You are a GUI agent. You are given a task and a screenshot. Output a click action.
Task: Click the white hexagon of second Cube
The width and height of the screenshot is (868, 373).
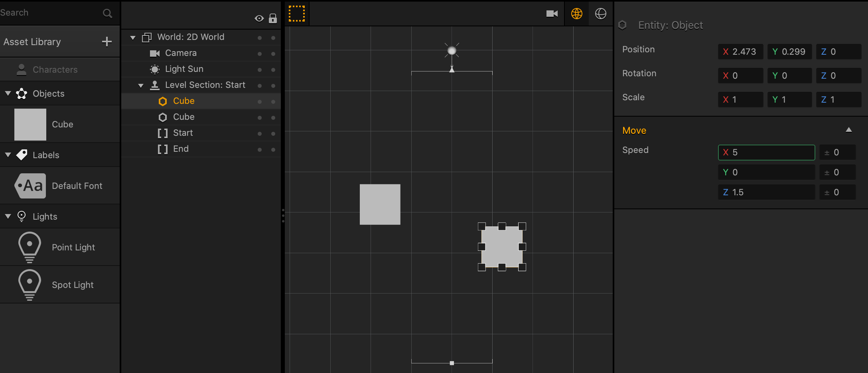pos(163,117)
